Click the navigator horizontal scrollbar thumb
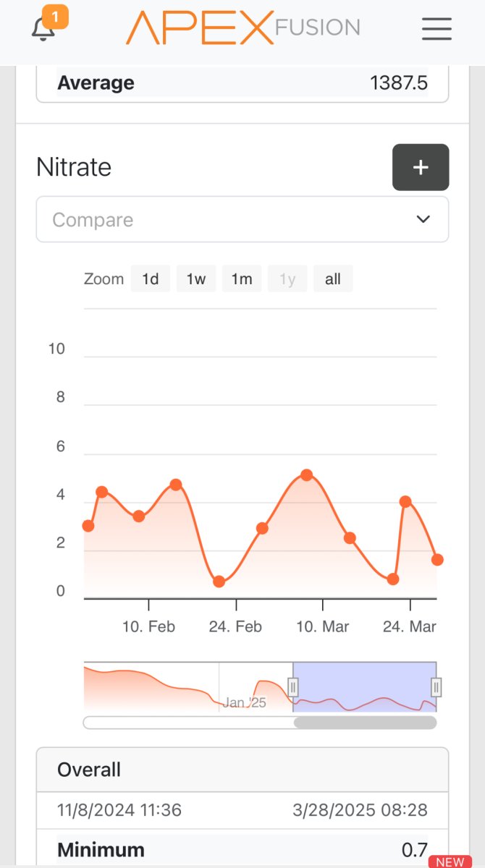Screen dimensions: 485x868 [x=365, y=723]
